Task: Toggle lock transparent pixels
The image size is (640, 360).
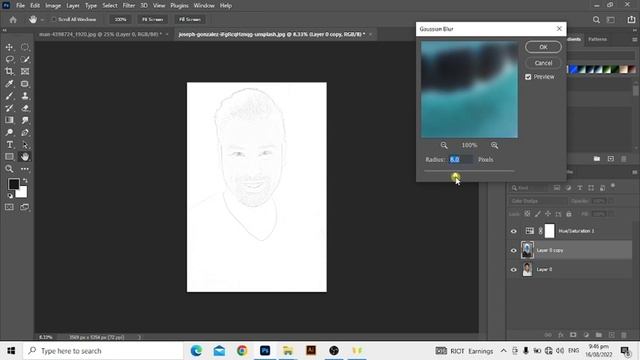Action: 527,214
